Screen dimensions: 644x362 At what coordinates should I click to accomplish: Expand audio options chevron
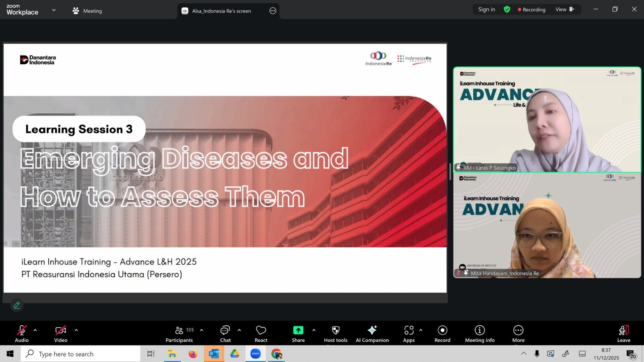(x=35, y=330)
